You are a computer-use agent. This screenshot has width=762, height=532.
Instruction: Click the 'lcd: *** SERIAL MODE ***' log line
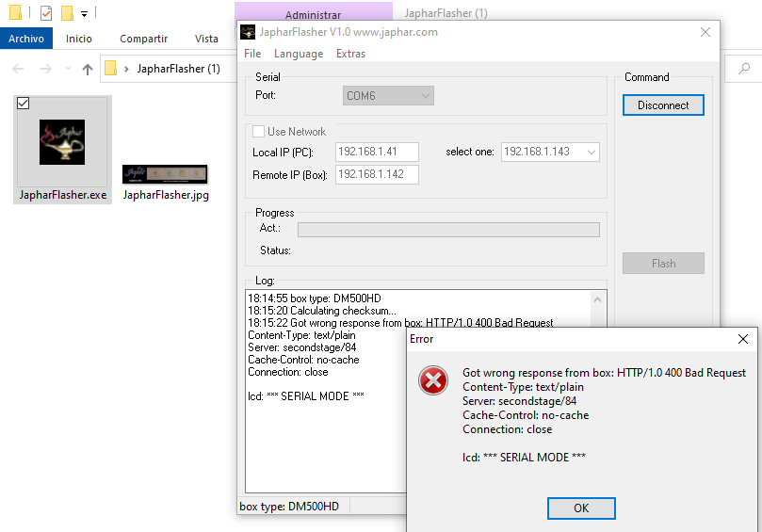(306, 396)
